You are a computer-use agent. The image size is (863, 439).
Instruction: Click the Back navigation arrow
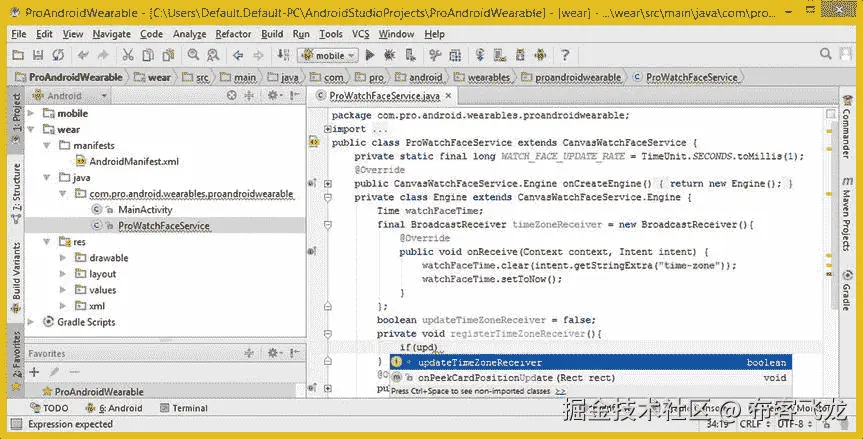(x=238, y=55)
